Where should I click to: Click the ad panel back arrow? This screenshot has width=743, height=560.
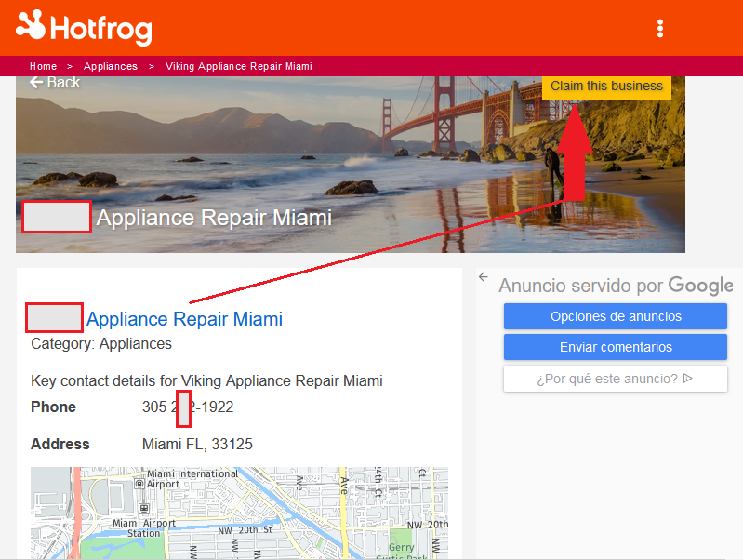click(483, 277)
